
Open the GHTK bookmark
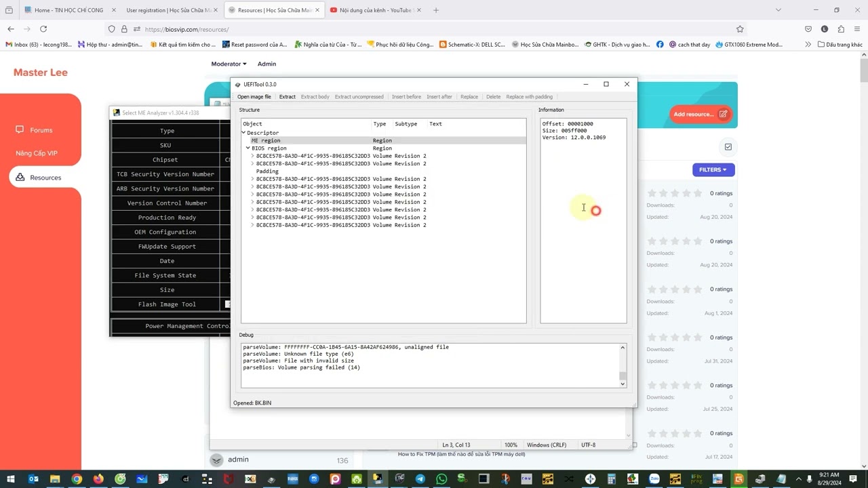point(616,45)
